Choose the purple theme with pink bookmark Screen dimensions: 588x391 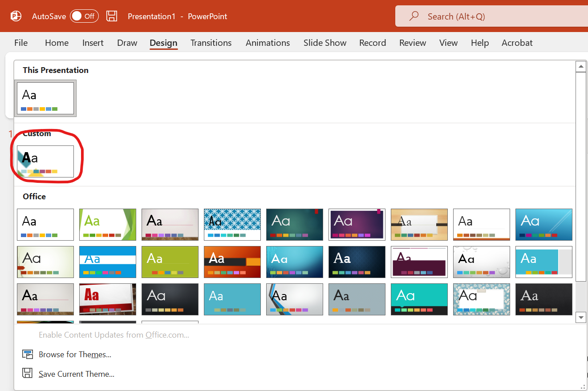click(357, 225)
